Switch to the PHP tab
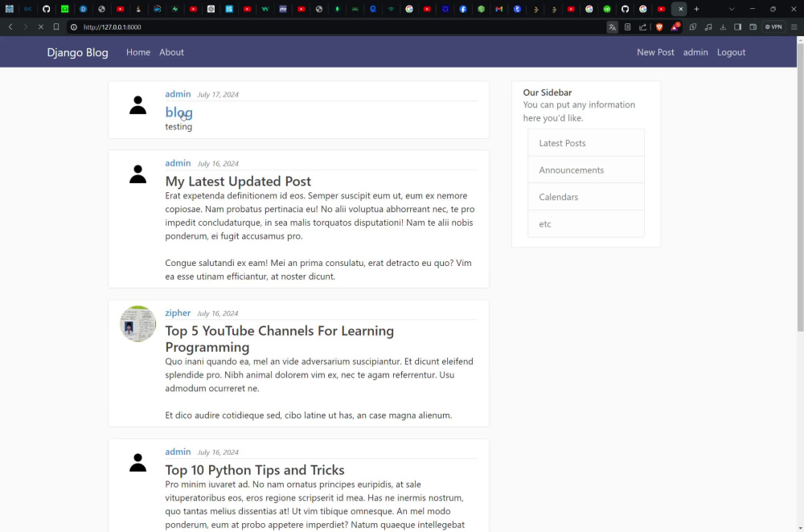This screenshot has height=532, width=804. click(x=283, y=9)
